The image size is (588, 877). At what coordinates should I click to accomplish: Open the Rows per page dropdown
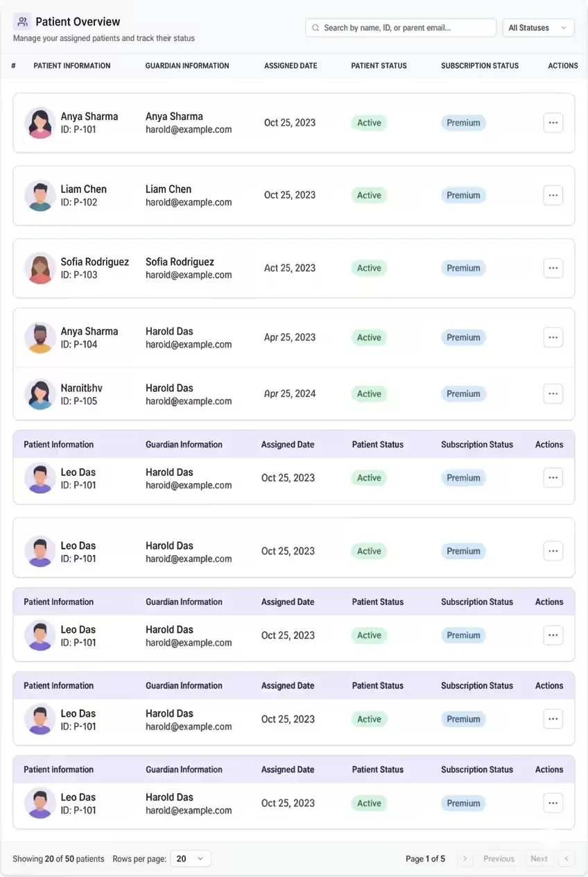click(190, 858)
